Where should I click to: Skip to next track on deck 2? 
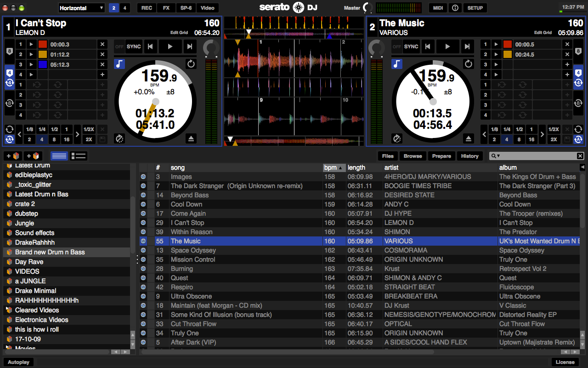click(467, 46)
